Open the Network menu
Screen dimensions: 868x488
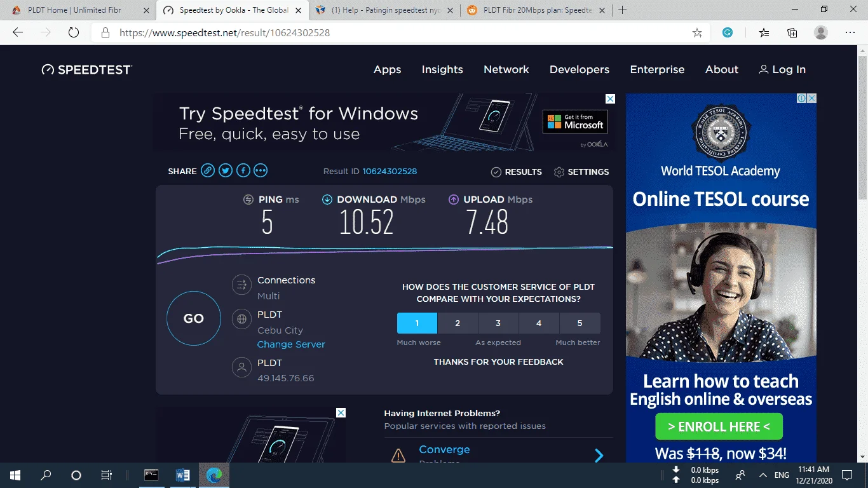(506, 70)
